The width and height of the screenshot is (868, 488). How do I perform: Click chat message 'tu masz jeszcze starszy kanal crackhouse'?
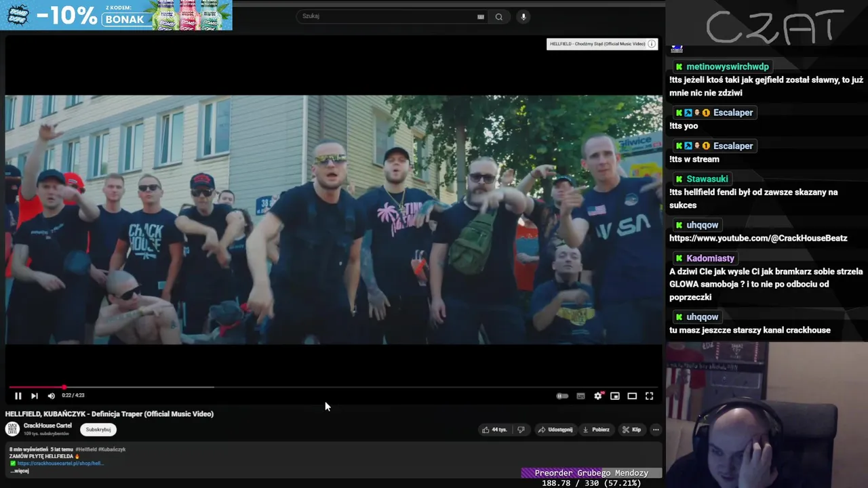pos(750,331)
